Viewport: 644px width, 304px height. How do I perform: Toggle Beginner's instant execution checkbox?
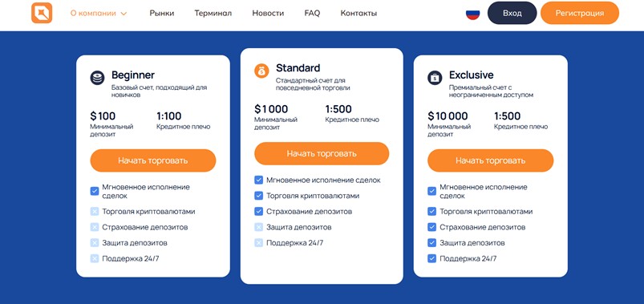[x=95, y=191]
